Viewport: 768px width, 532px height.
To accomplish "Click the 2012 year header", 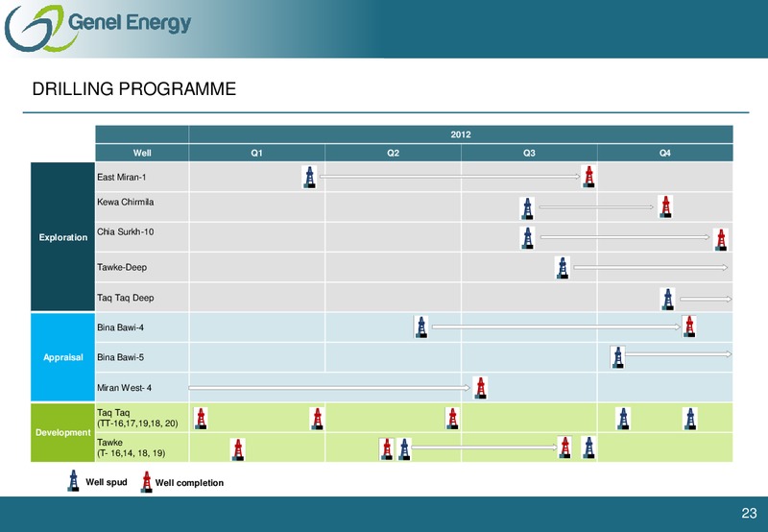I will 461,134.
